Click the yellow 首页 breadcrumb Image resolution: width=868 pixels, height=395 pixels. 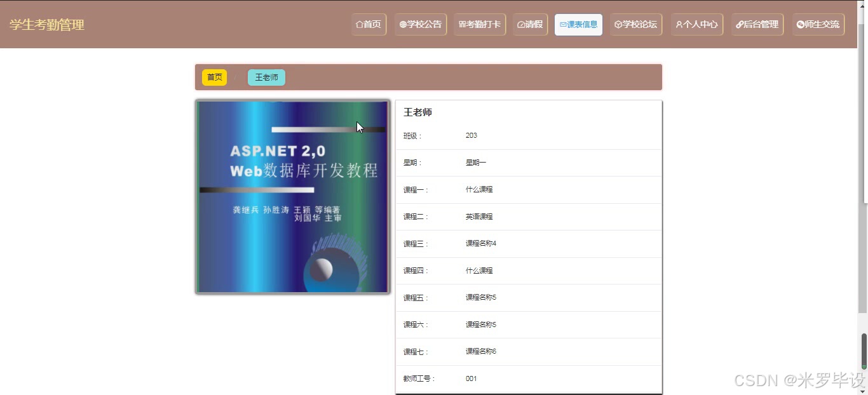[214, 77]
